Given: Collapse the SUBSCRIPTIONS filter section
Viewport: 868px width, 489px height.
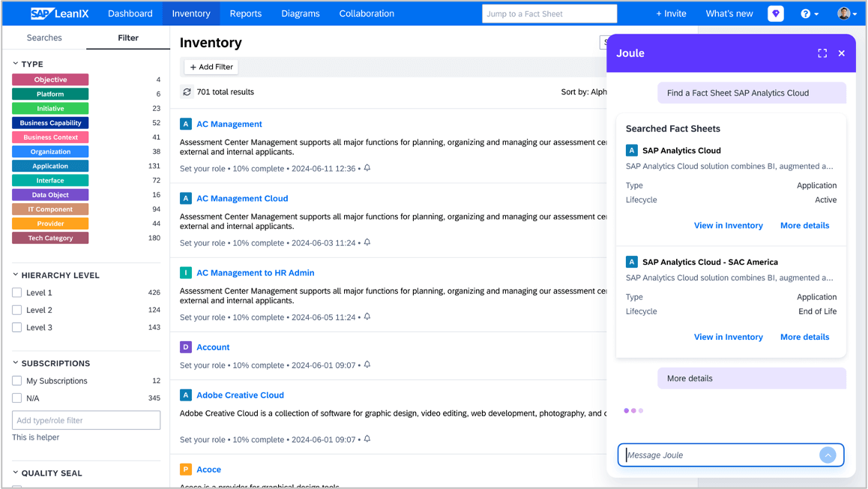Looking at the screenshot, I should (x=16, y=363).
